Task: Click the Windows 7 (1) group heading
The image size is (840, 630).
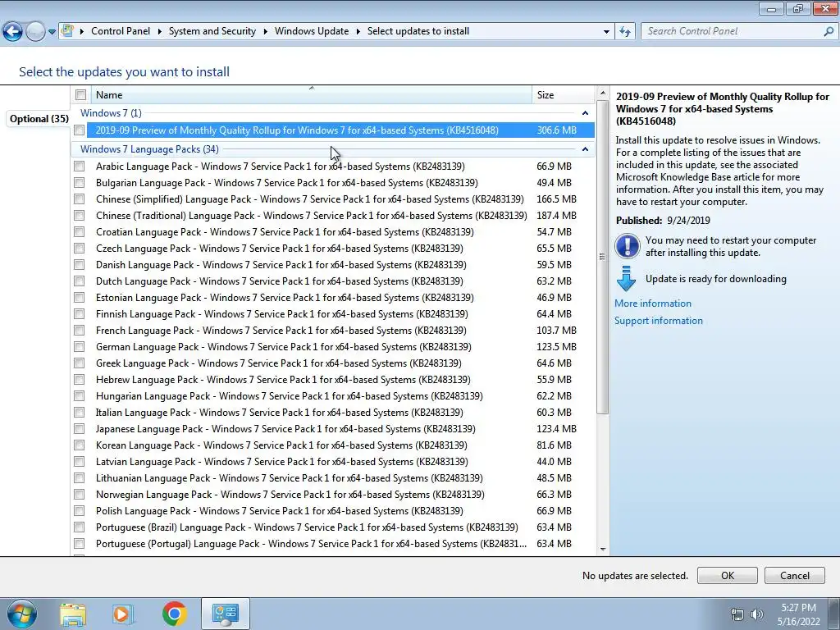Action: click(111, 113)
